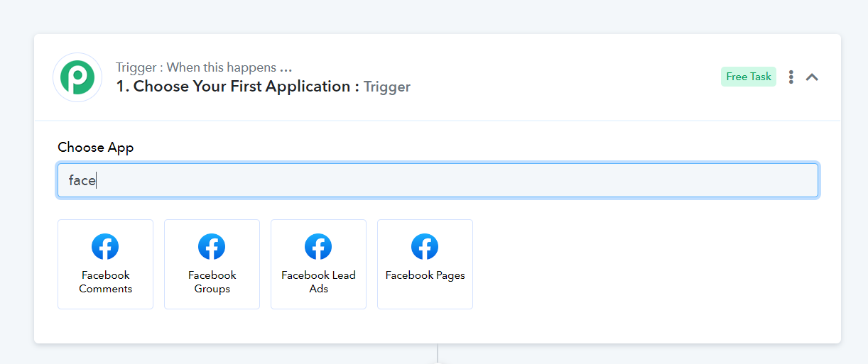Click the Facebook Groups text label
Image resolution: width=868 pixels, height=364 pixels.
point(212,282)
